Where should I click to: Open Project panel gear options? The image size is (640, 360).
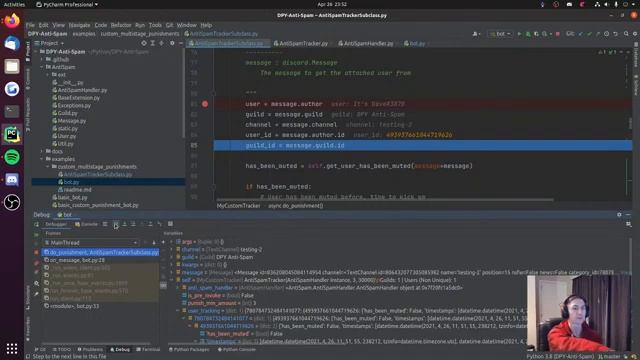pos(172,43)
